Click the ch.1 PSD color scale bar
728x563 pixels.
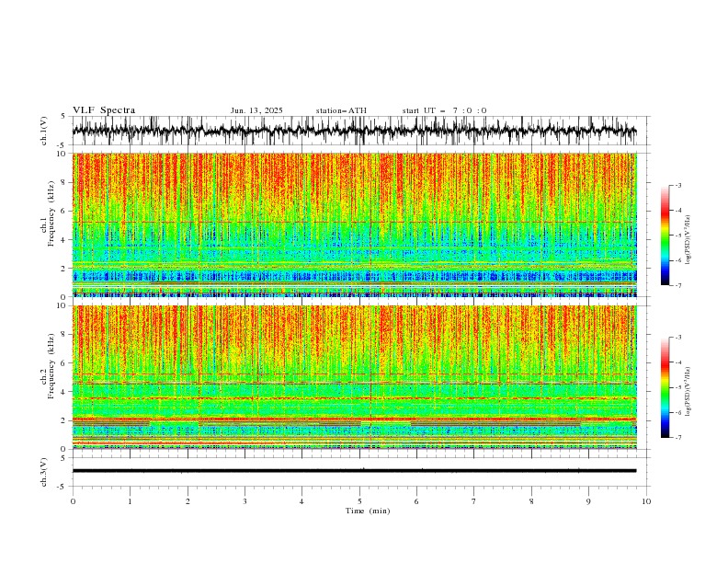tap(665, 236)
